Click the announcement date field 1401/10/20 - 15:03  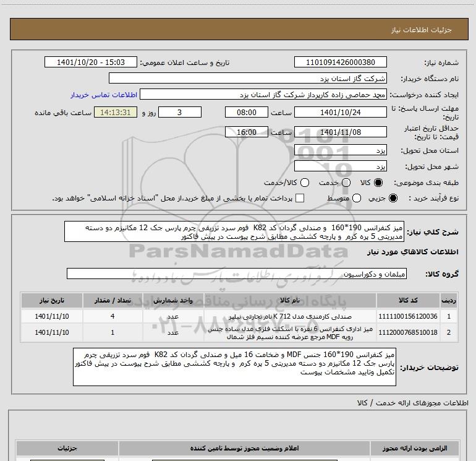(91, 62)
